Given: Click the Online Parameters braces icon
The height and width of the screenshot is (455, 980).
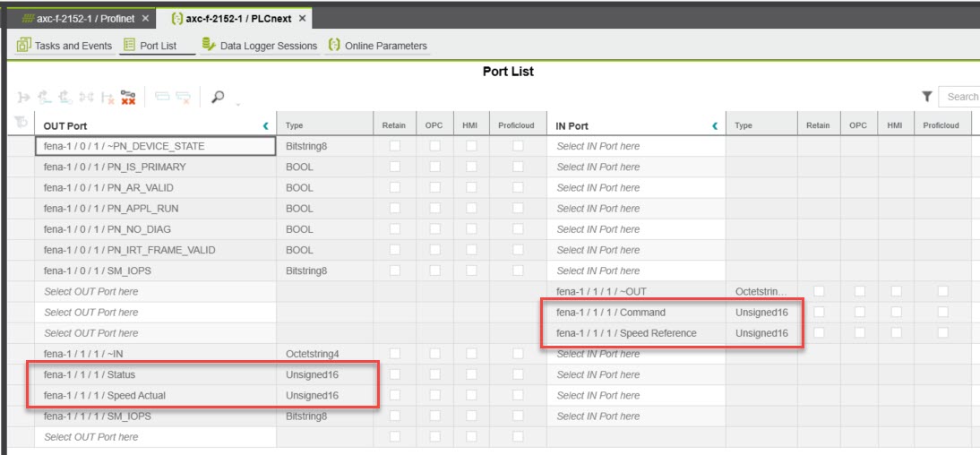Looking at the screenshot, I should click(334, 45).
